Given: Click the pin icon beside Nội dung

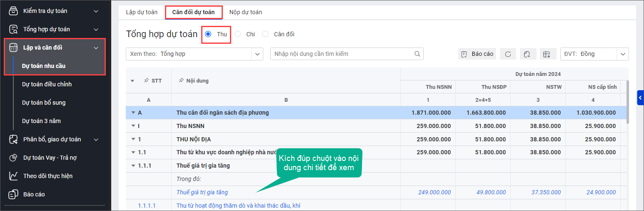Looking at the screenshot, I should 181,80.
